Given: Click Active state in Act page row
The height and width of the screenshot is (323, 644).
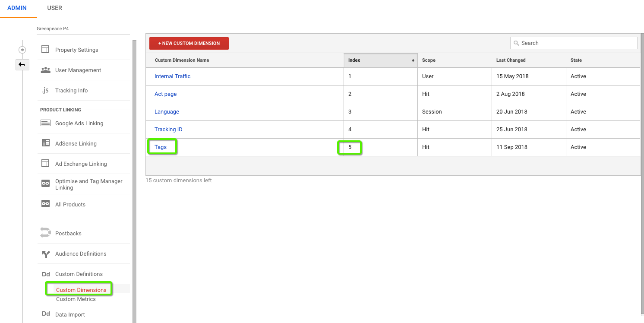Looking at the screenshot, I should [578, 94].
